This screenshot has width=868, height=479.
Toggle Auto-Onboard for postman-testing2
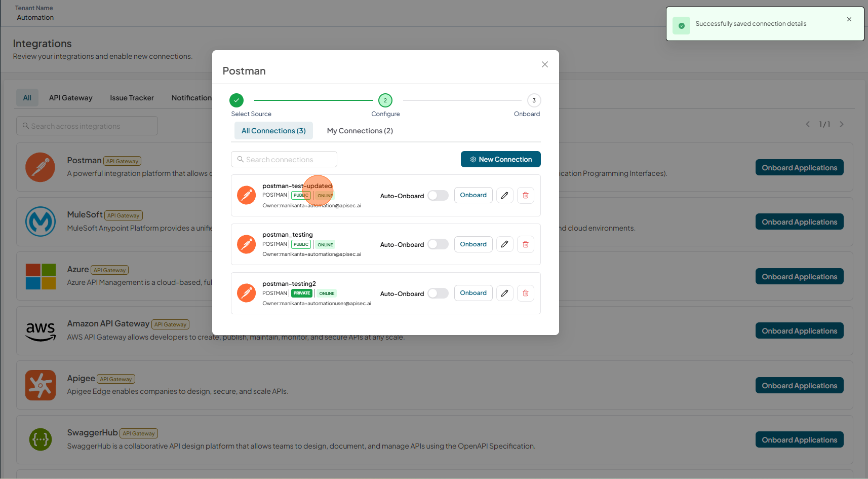(438, 293)
